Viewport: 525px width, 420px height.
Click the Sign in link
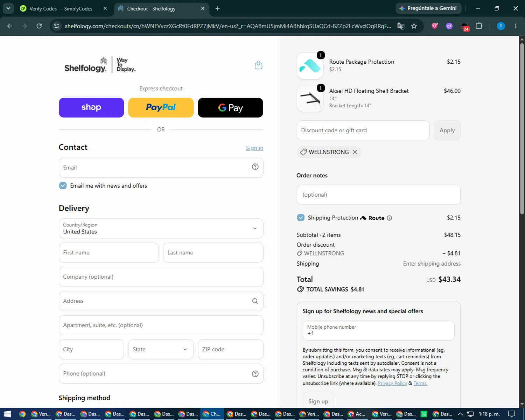254,148
